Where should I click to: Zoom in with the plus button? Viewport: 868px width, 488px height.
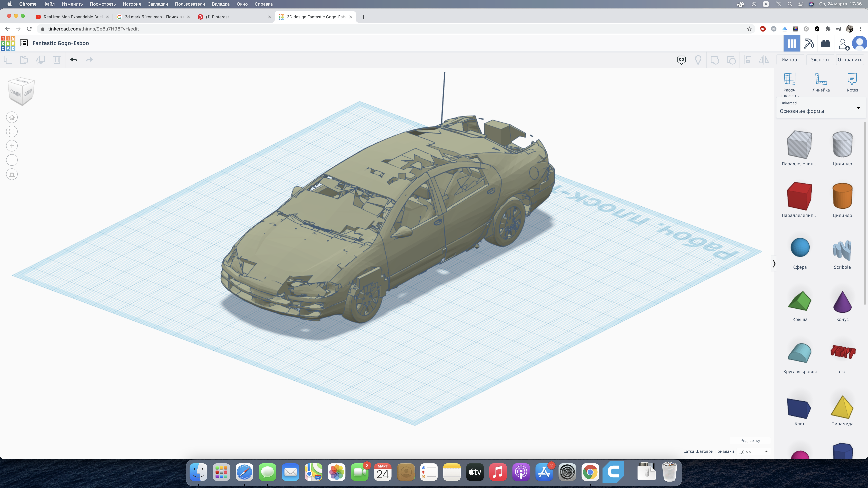click(12, 146)
